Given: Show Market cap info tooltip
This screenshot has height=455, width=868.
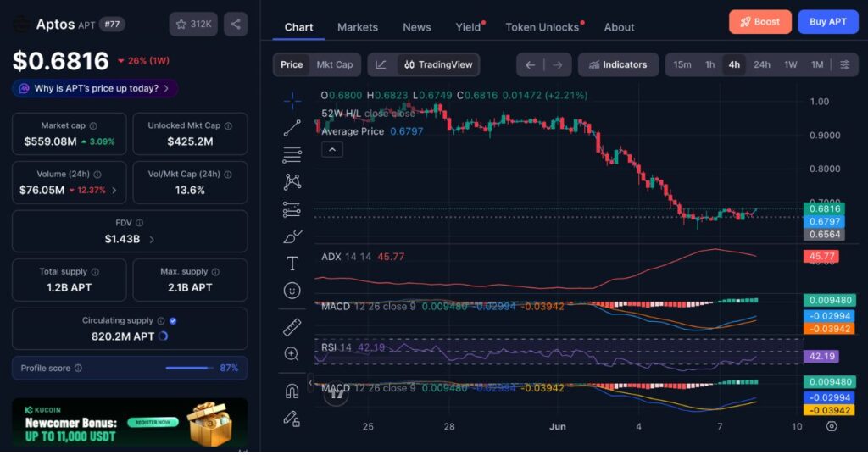Looking at the screenshot, I should click(93, 125).
